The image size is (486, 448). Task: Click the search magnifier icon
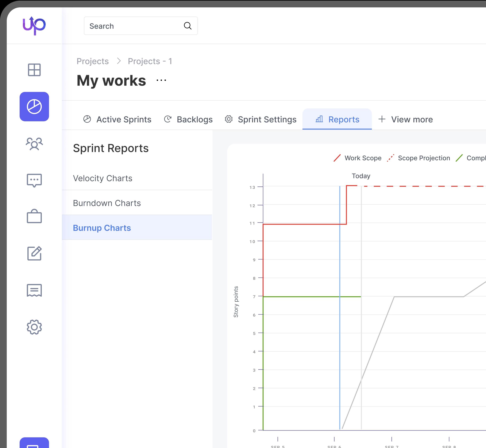click(188, 26)
